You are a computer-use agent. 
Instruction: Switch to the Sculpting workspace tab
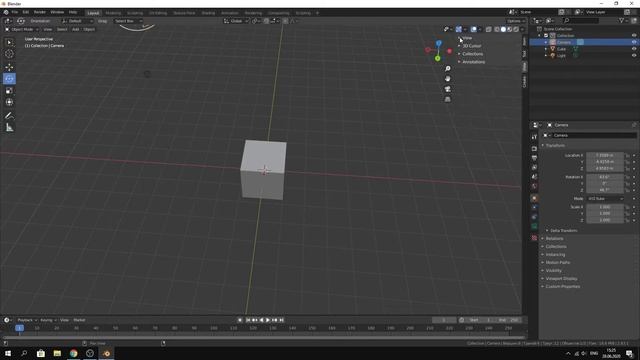tap(135, 13)
